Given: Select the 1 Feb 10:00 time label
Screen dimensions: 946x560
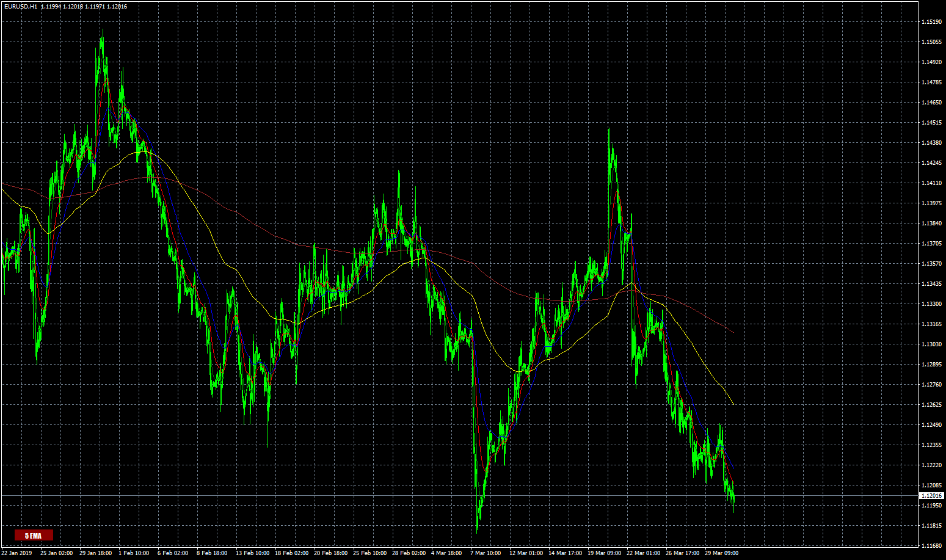Looking at the screenshot, I should pyautogui.click(x=134, y=553).
